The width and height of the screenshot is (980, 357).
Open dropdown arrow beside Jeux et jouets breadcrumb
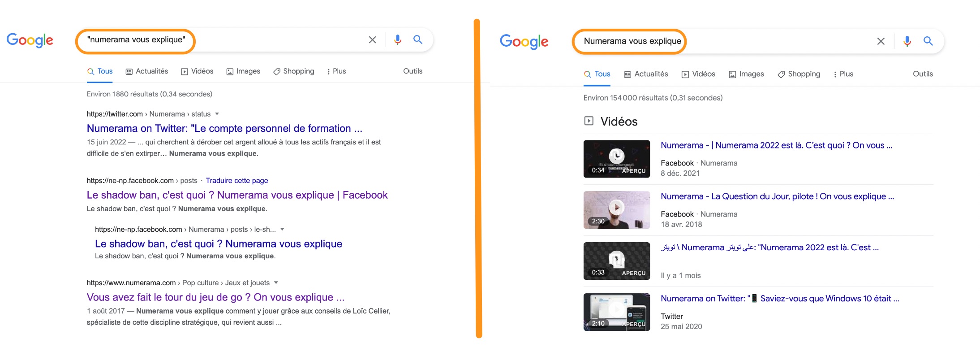pyautogui.click(x=276, y=283)
